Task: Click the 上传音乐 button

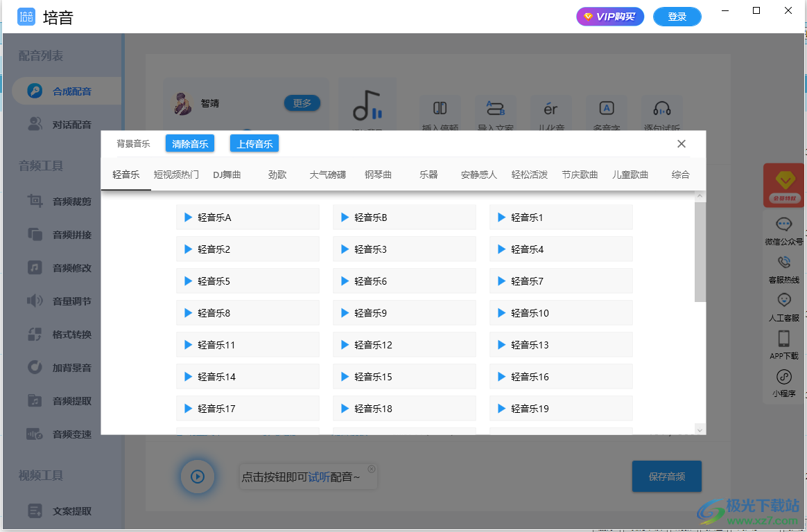Action: (x=254, y=143)
